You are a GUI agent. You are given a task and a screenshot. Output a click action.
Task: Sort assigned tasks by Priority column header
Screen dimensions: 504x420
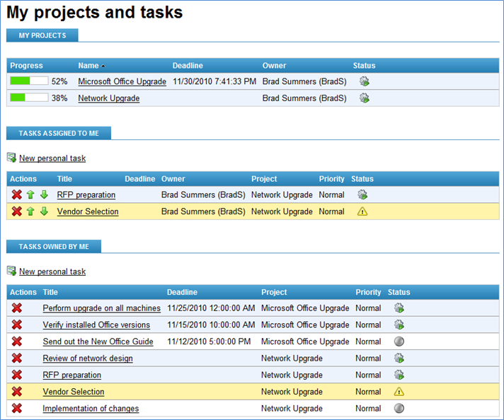click(x=331, y=179)
